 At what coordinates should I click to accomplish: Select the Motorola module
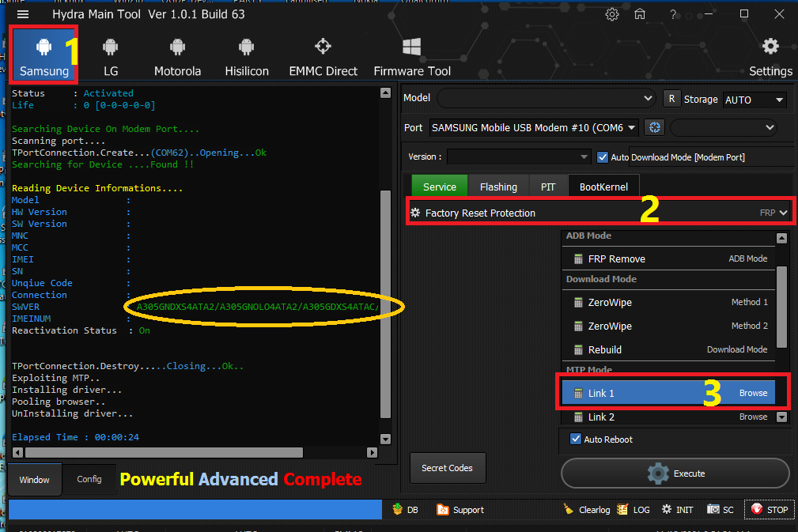pyautogui.click(x=177, y=55)
